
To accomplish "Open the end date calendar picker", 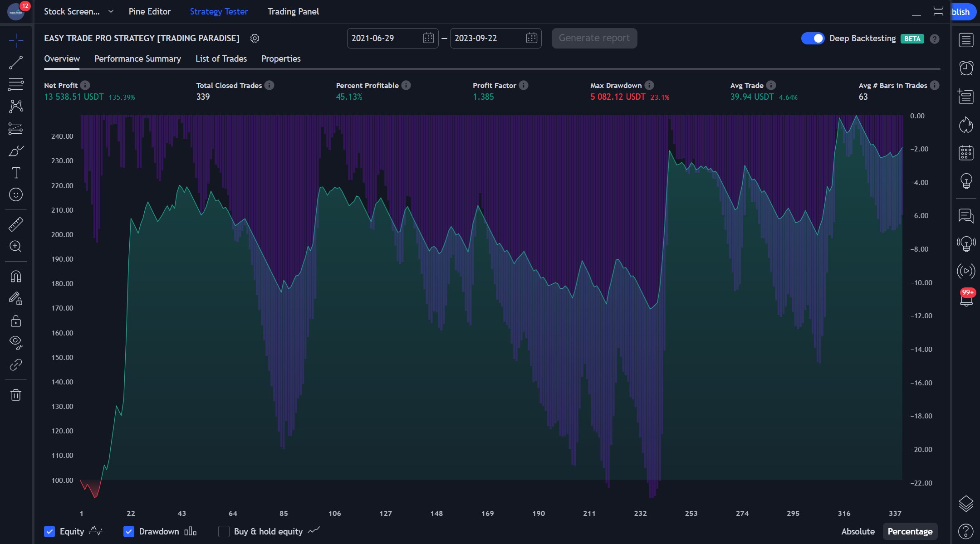I will (x=531, y=39).
